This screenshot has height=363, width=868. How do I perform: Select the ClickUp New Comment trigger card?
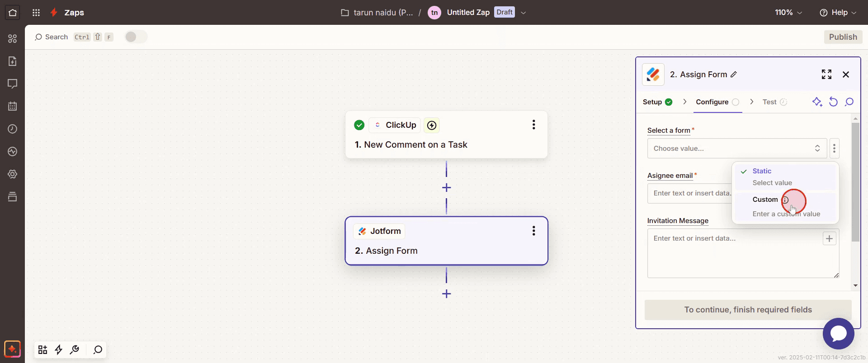click(x=446, y=135)
